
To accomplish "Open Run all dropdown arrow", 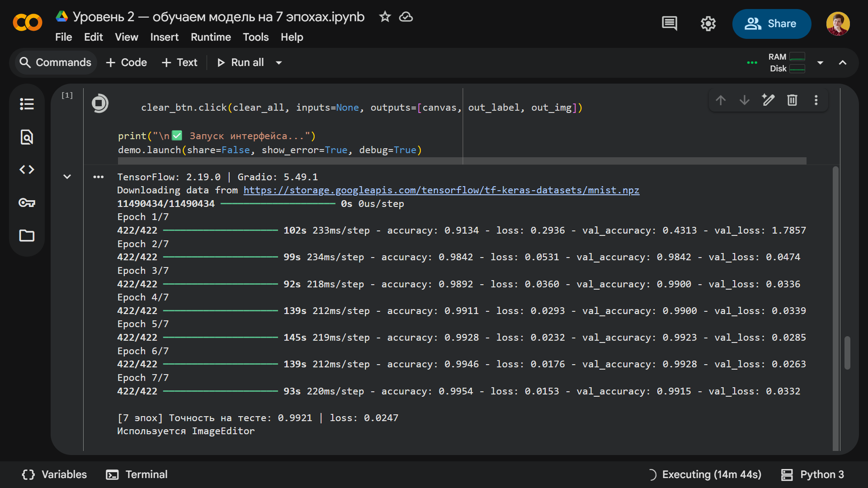I will coord(279,62).
